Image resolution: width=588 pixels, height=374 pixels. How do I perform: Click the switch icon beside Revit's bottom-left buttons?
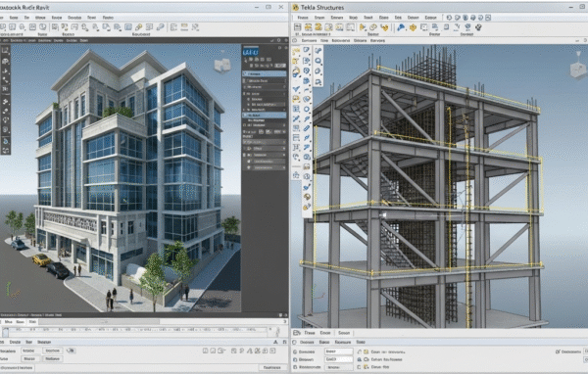[x=71, y=351]
